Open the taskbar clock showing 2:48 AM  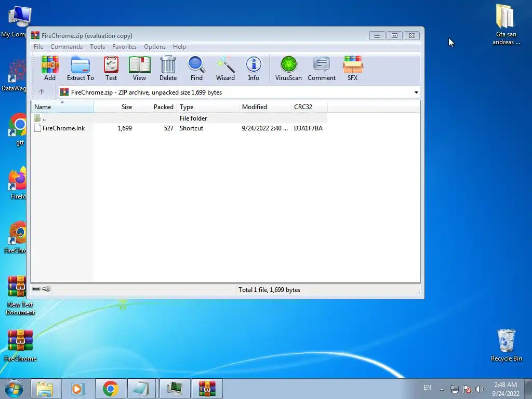(506, 389)
